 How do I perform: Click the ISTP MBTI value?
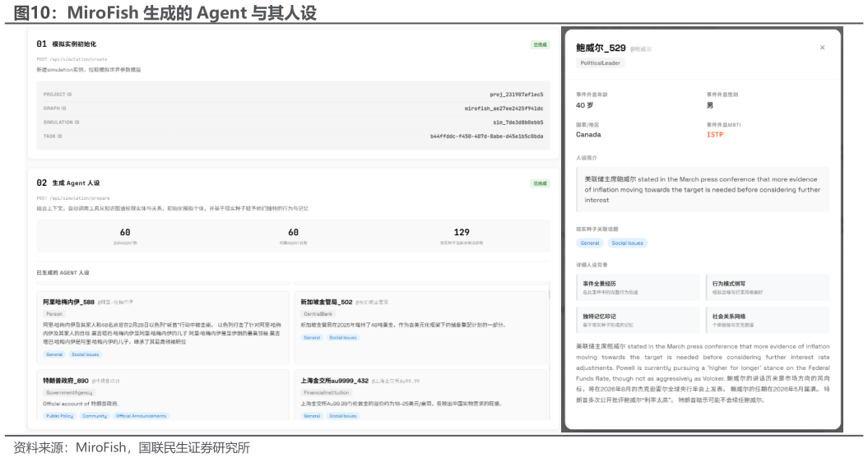click(x=715, y=134)
